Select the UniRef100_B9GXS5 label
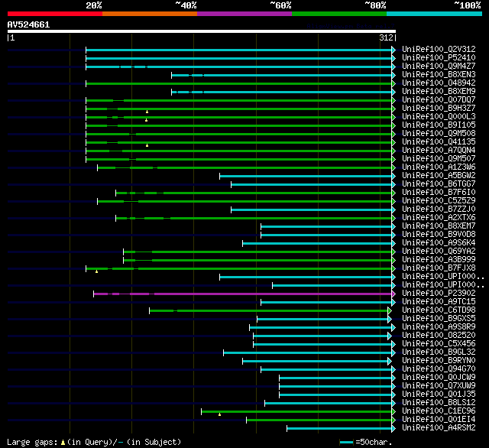 439,319
